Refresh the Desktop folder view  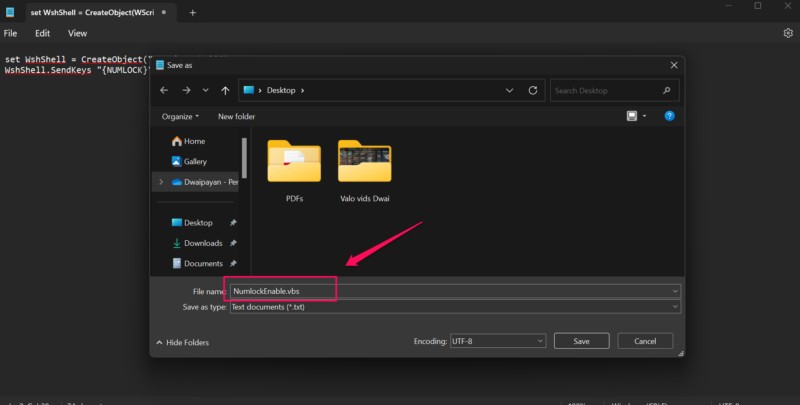coord(532,90)
